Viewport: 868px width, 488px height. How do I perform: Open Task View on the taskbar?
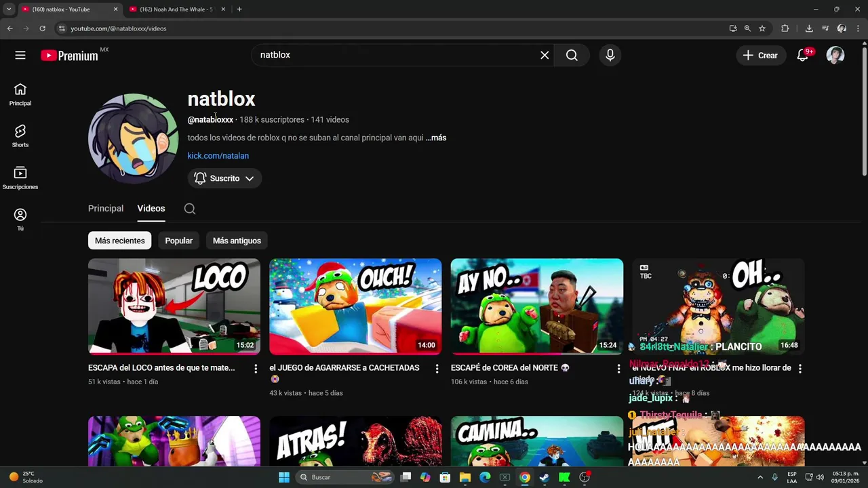click(x=406, y=477)
